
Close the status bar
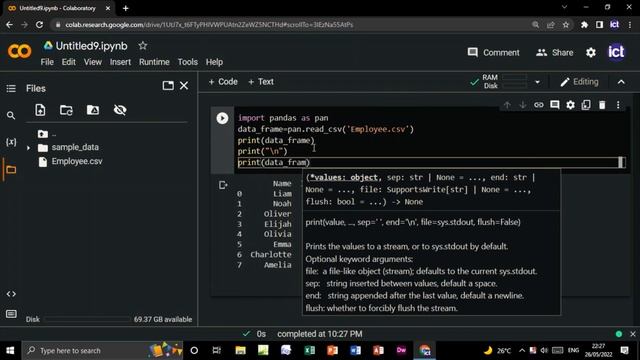pos(633,334)
